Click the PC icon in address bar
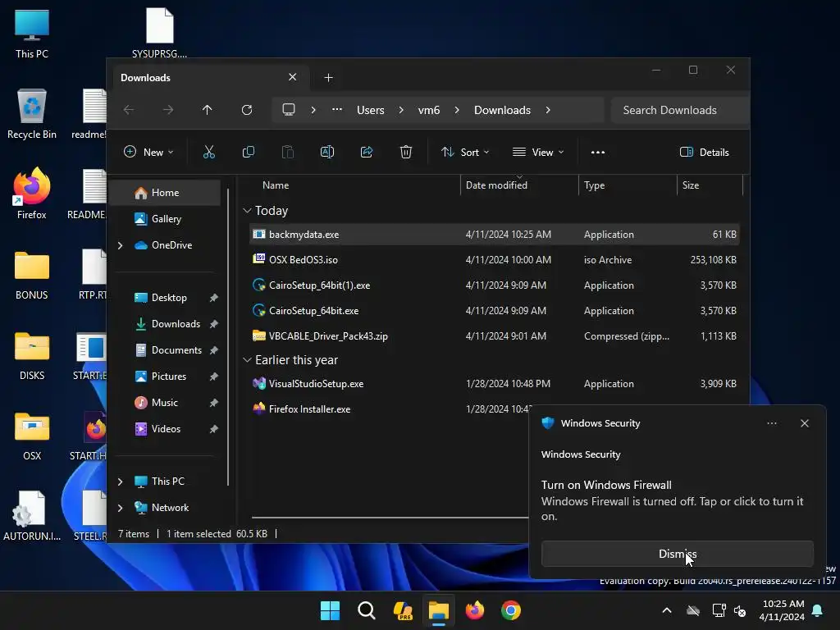 tap(289, 110)
